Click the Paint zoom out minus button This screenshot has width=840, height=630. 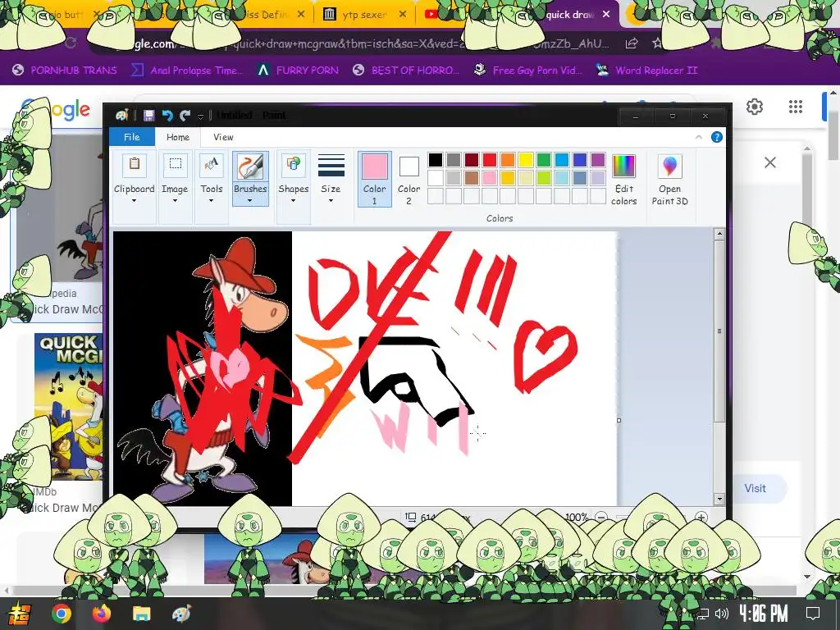click(x=601, y=518)
